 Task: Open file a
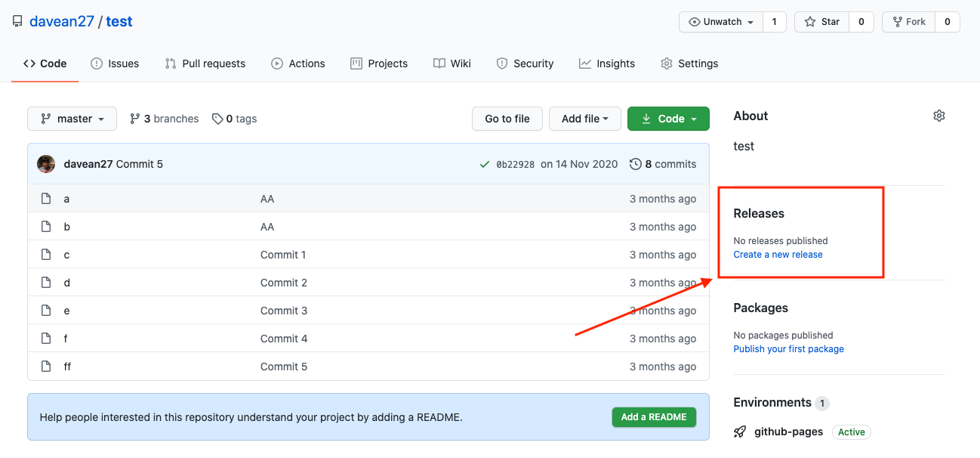pos(66,199)
